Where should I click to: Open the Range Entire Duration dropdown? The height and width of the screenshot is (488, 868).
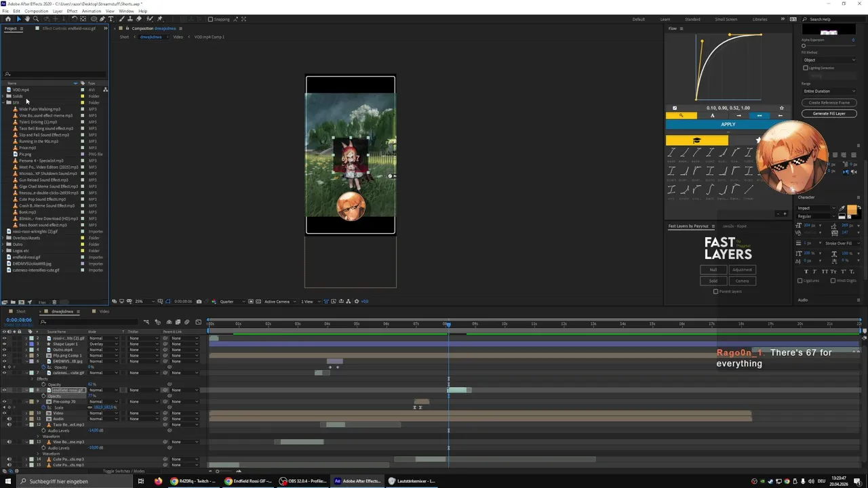pyautogui.click(x=829, y=91)
